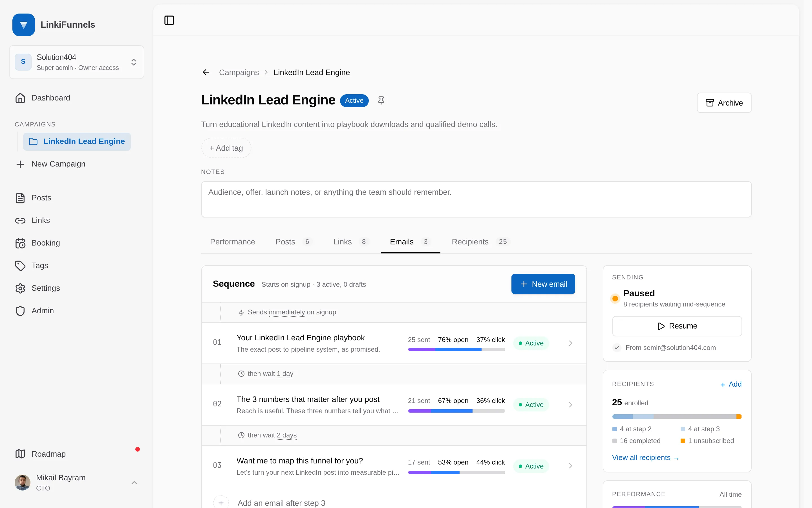Click the immediately send-timing link
The height and width of the screenshot is (508, 812).
(x=286, y=312)
